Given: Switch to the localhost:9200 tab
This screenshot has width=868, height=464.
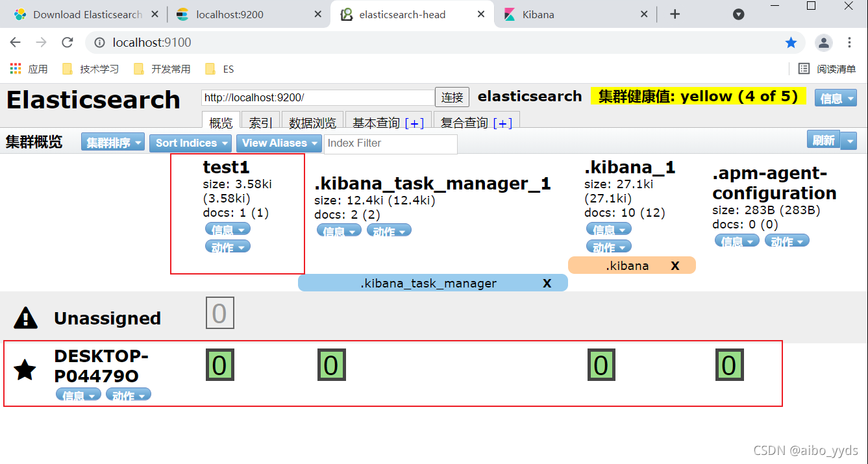Looking at the screenshot, I should 249,14.
